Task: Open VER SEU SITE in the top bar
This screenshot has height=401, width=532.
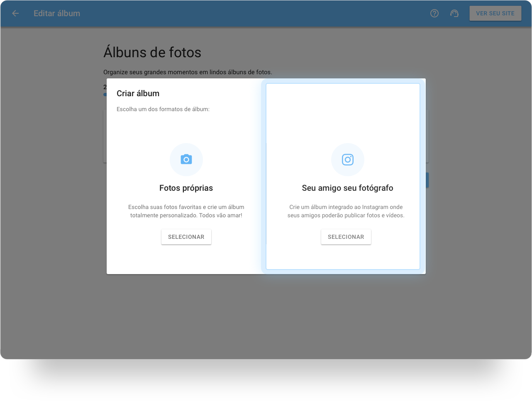Action: coord(495,13)
